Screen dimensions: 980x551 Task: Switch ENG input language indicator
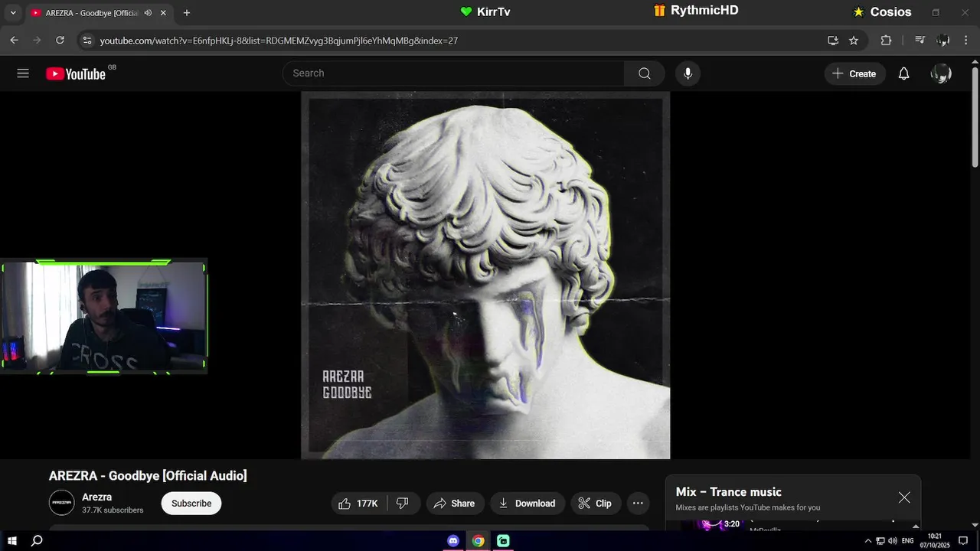point(908,541)
